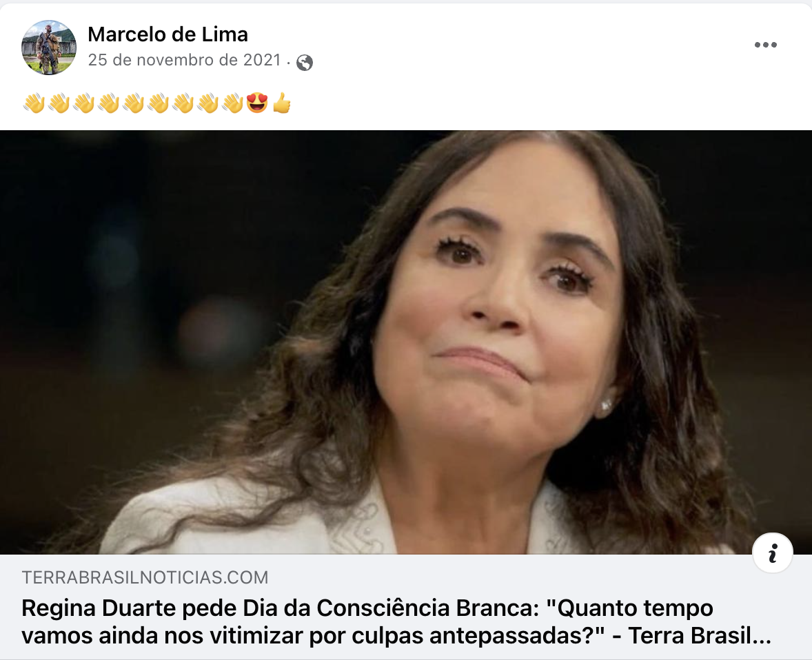Open the circular info button on link preview
812x660 pixels.
point(772,553)
